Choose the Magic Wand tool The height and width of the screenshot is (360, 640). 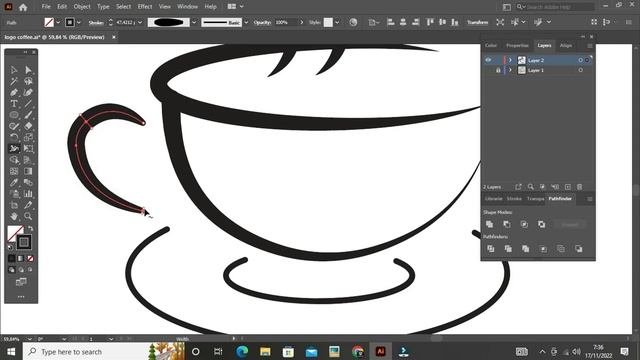[x=14, y=81]
